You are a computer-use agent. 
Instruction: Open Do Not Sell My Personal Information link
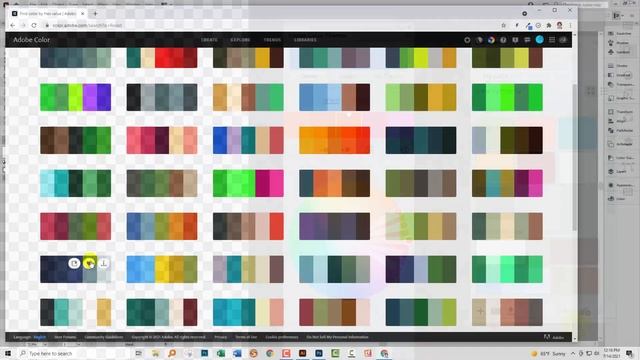[x=338, y=337]
